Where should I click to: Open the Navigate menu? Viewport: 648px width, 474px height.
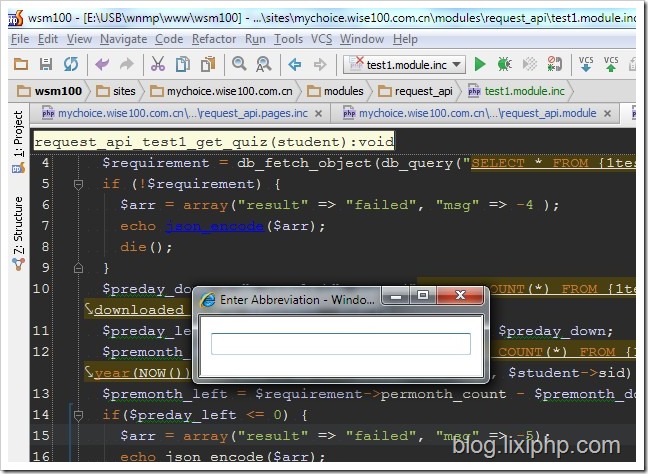[123, 39]
